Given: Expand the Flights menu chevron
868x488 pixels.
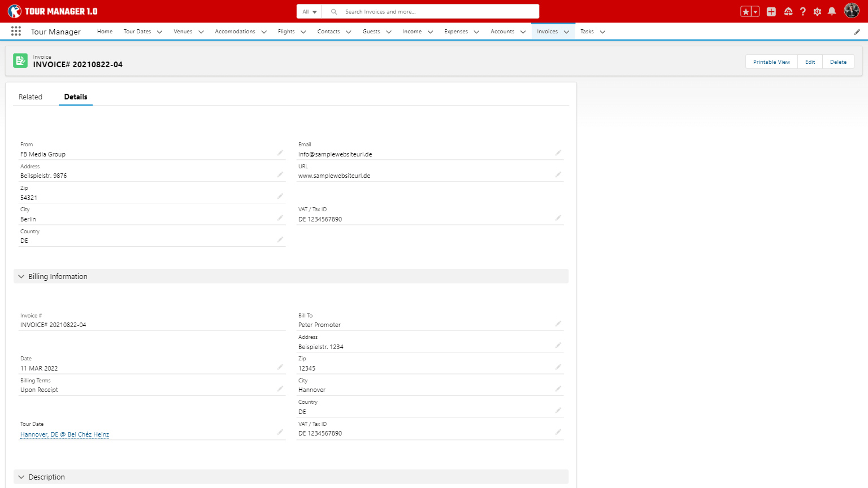Looking at the screenshot, I should tap(303, 32).
